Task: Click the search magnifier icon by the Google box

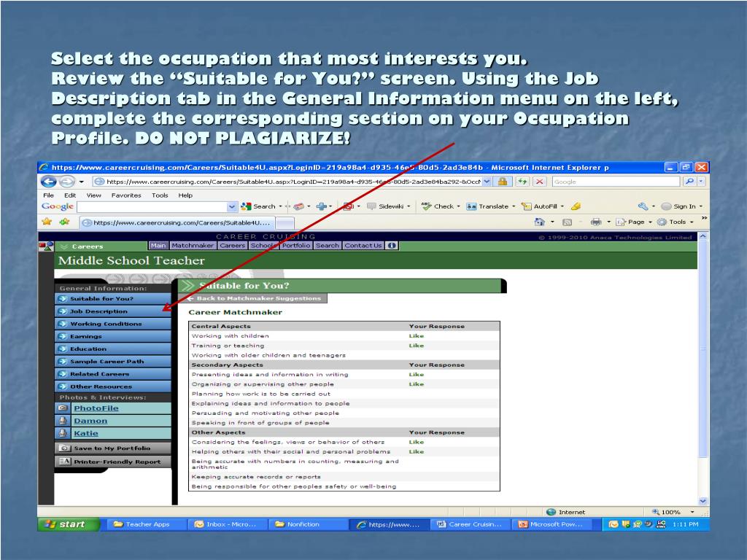Action: pyautogui.click(x=689, y=182)
